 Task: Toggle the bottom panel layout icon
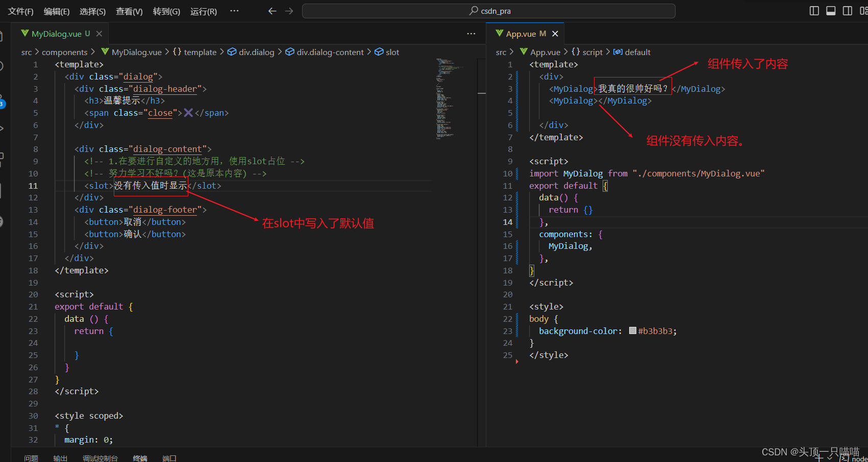click(x=831, y=11)
